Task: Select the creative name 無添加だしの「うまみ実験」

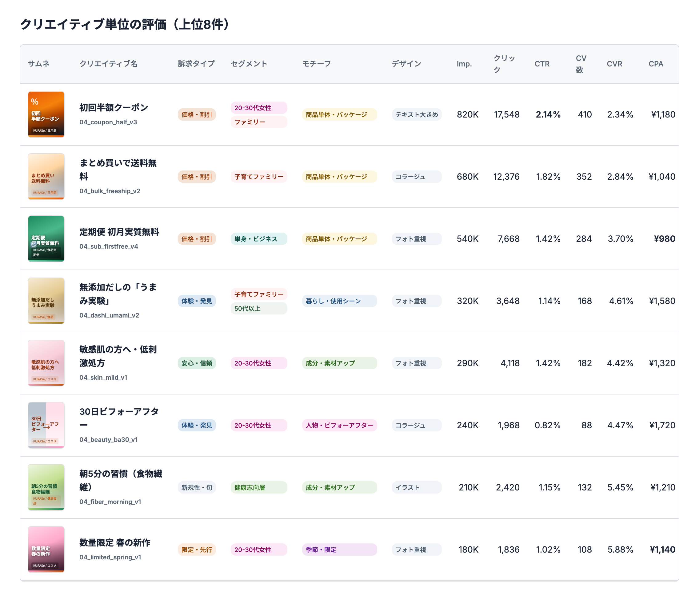Action: pos(118,294)
